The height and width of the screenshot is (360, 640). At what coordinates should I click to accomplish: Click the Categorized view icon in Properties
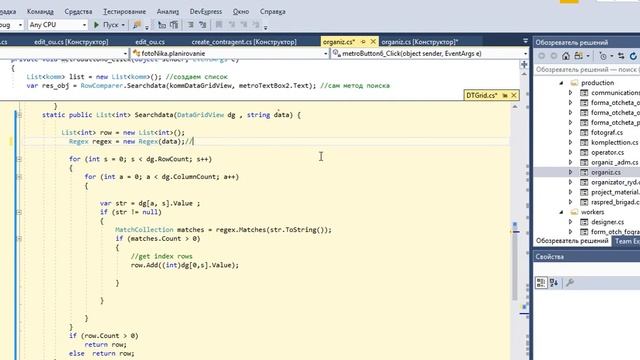[541, 282]
